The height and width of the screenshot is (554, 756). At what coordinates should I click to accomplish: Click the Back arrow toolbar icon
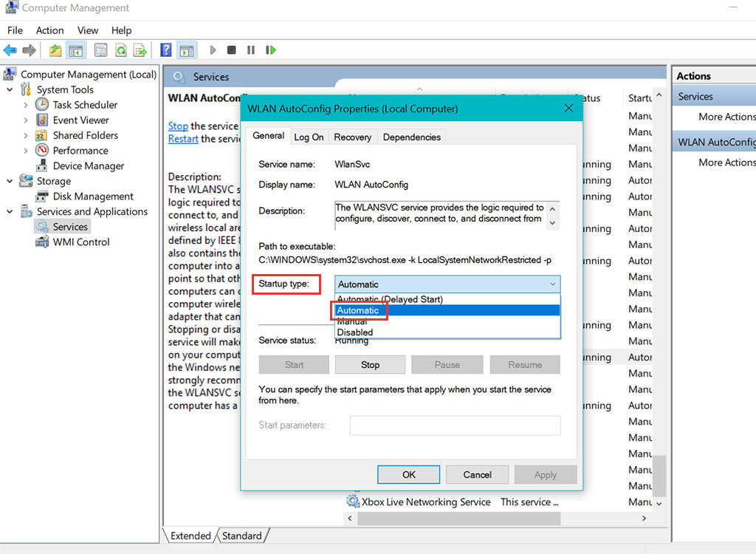coord(10,50)
